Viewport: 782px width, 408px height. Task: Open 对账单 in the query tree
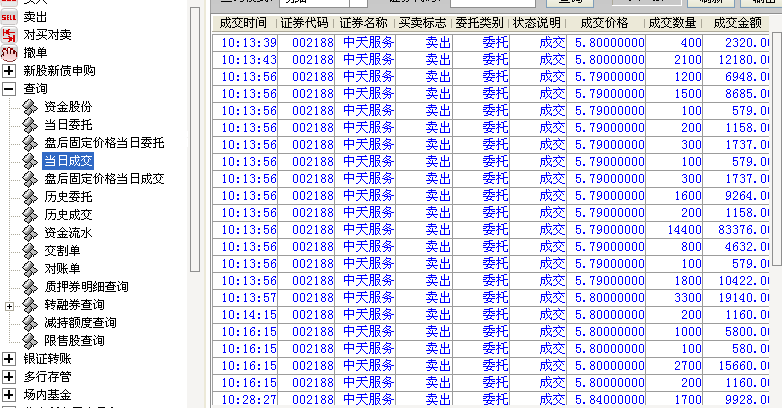click(x=62, y=269)
